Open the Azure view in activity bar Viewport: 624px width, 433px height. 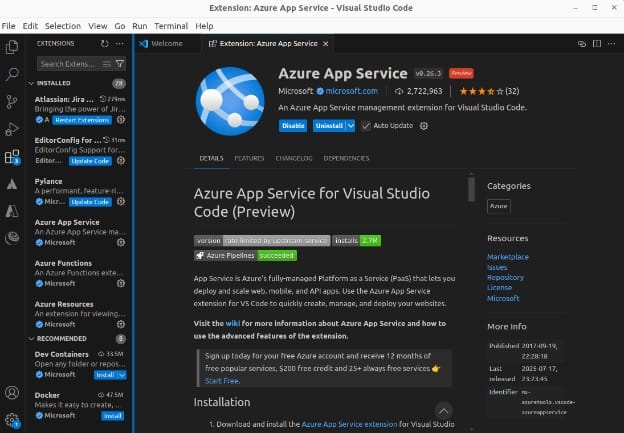pyautogui.click(x=12, y=211)
